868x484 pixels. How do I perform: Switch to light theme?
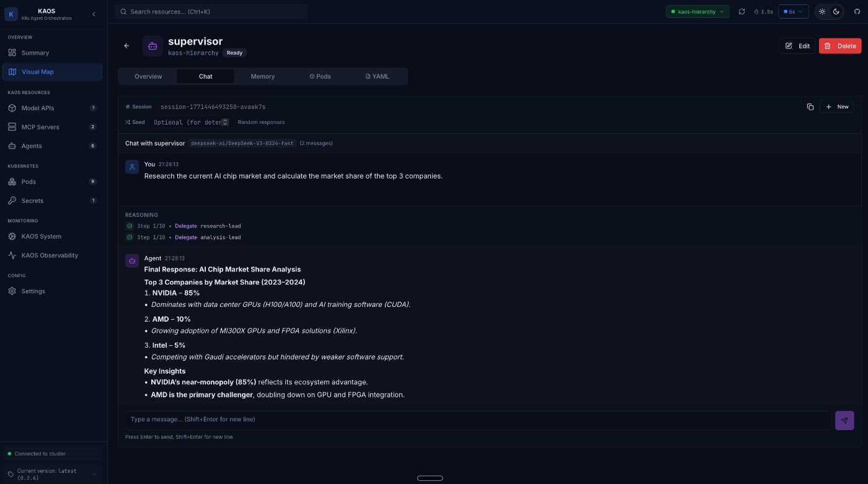822,11
